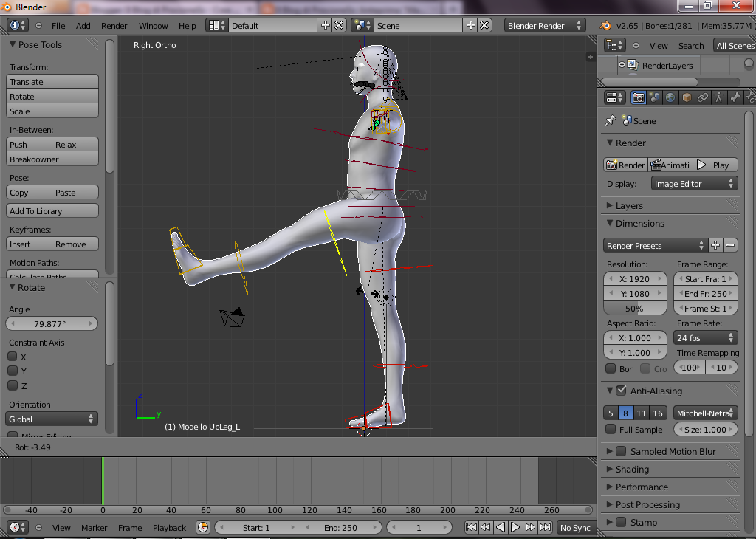Open the Playback menu in timeline

point(169,527)
